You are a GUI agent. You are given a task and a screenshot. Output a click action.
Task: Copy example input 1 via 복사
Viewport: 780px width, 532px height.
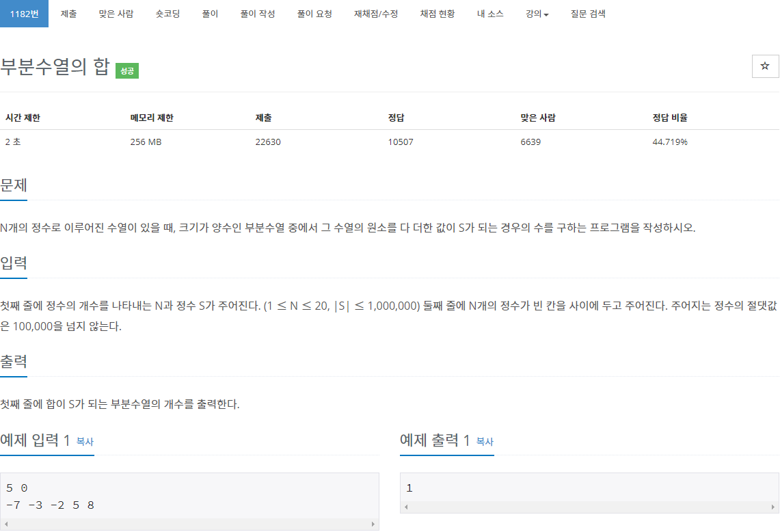(x=85, y=442)
